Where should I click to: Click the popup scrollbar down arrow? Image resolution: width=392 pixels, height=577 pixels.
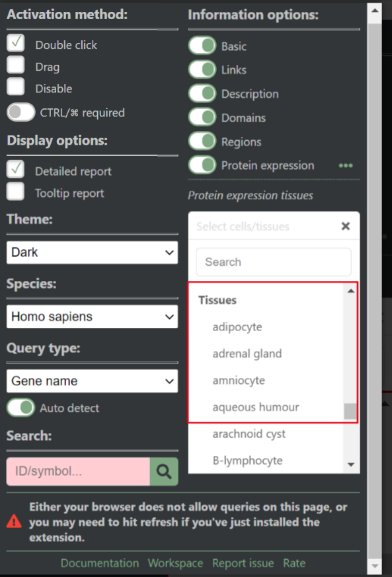pyautogui.click(x=375, y=566)
